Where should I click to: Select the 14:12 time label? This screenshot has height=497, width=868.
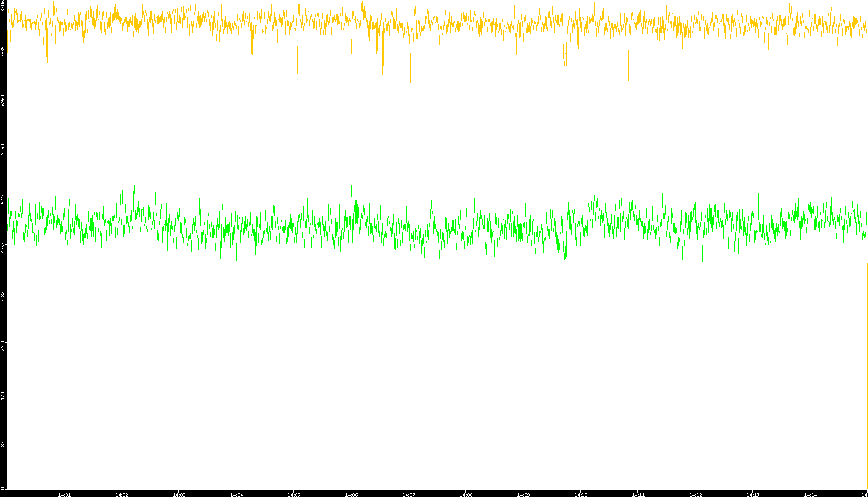696,495
